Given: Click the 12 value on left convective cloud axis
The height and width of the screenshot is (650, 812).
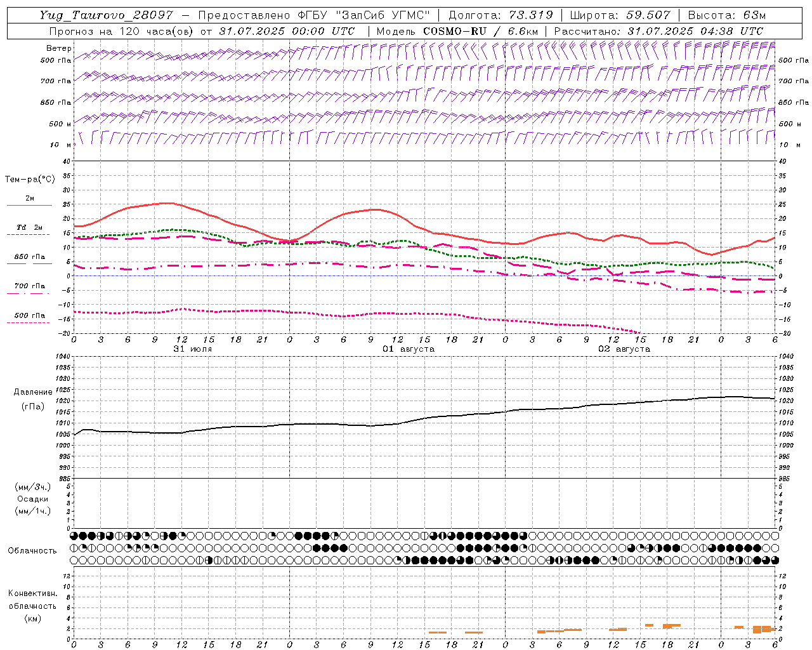Looking at the screenshot, I should click(x=68, y=576).
